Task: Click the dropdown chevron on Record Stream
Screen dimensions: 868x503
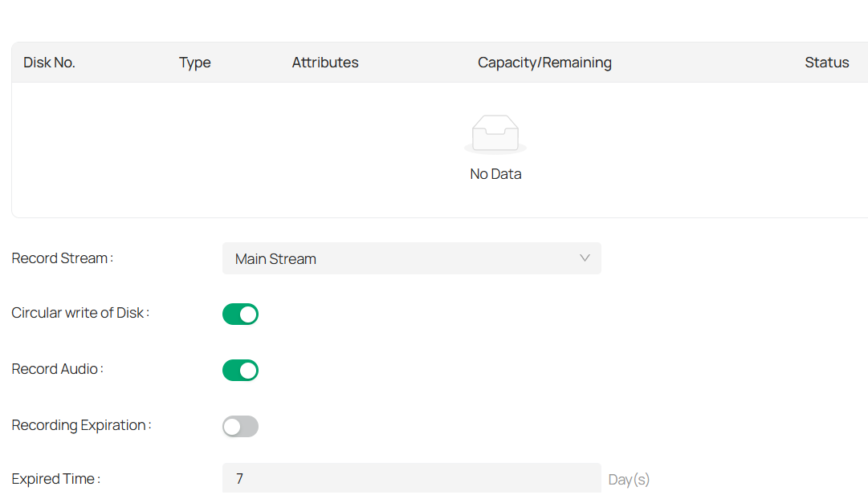Action: (x=585, y=258)
